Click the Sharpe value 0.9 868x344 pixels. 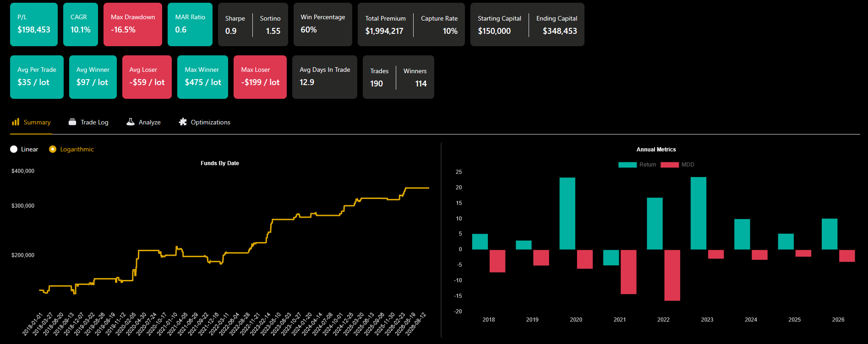pos(231,31)
